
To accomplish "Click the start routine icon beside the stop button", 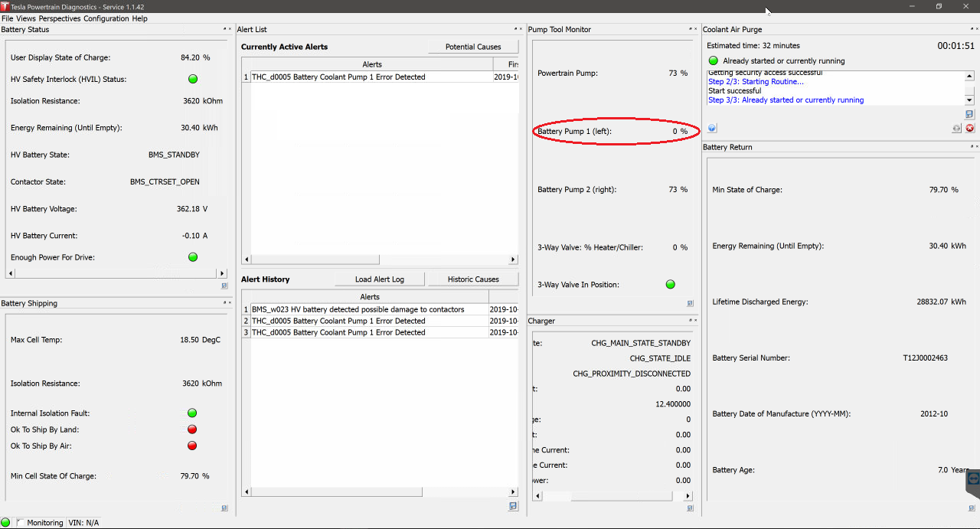I will (x=957, y=129).
